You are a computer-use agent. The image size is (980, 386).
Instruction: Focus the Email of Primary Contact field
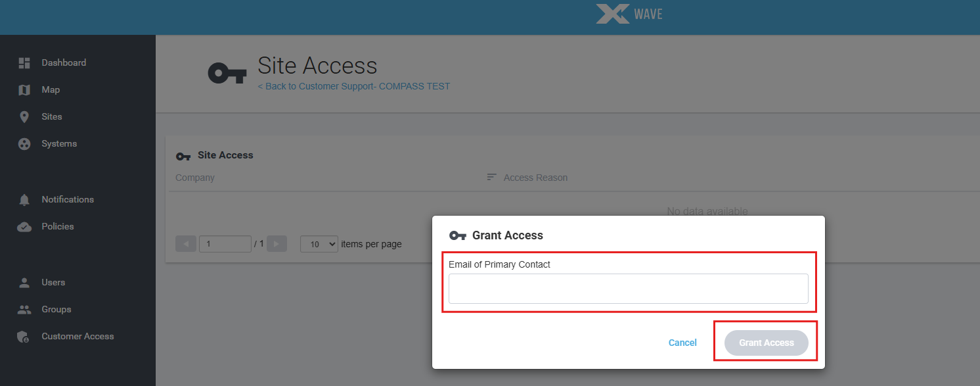629,289
